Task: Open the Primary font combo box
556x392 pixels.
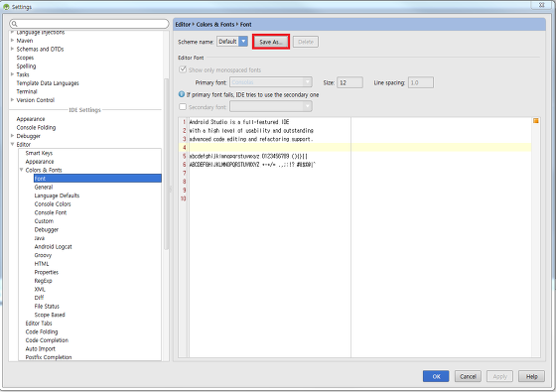Action: [271, 82]
